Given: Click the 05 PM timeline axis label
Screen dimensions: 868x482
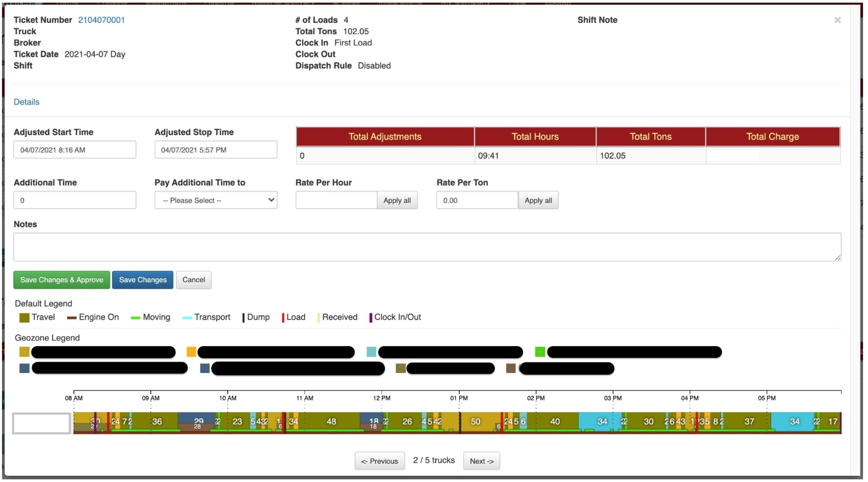Looking at the screenshot, I should pos(767,398).
